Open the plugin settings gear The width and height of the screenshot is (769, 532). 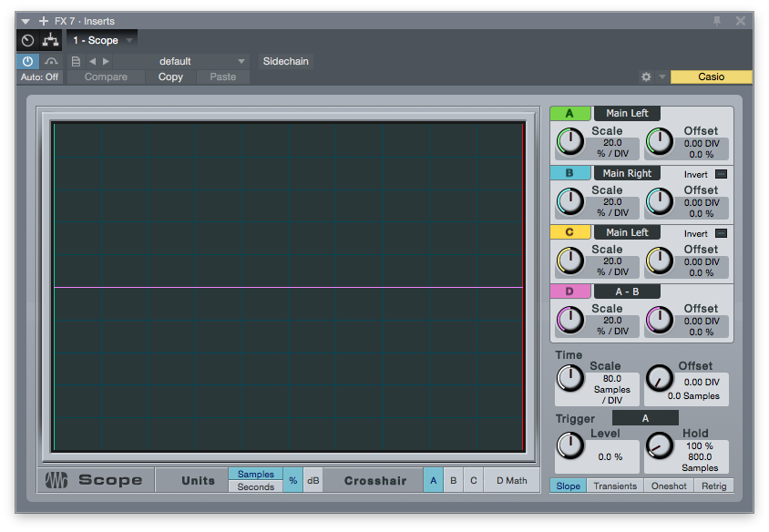[x=646, y=77]
